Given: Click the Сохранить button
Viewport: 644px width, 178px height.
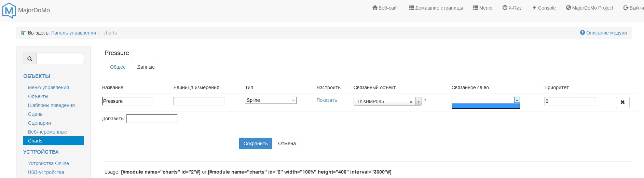Looking at the screenshot, I should [x=256, y=143].
